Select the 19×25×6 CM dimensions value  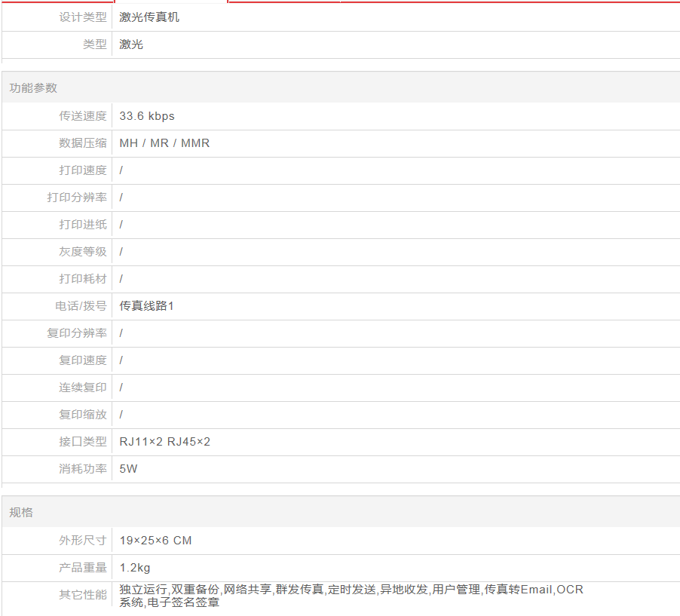pyautogui.click(x=155, y=541)
